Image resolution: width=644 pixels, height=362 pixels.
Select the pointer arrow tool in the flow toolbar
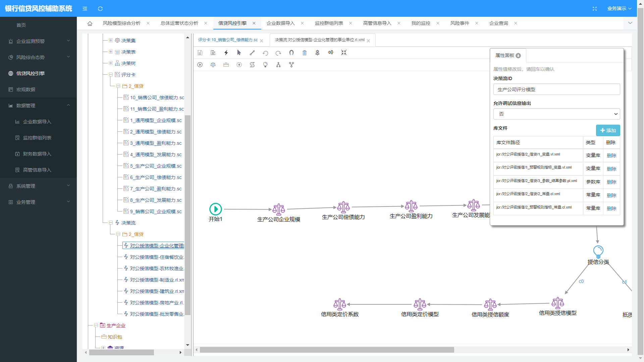click(239, 53)
